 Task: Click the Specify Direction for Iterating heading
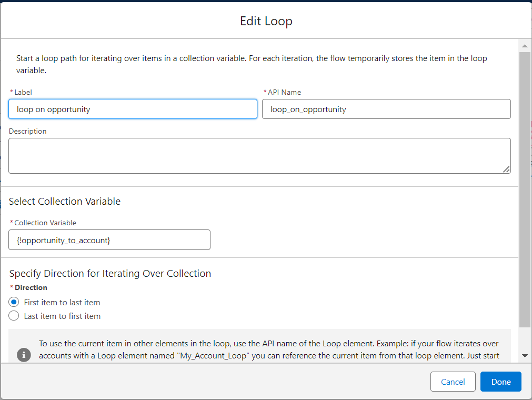110,273
